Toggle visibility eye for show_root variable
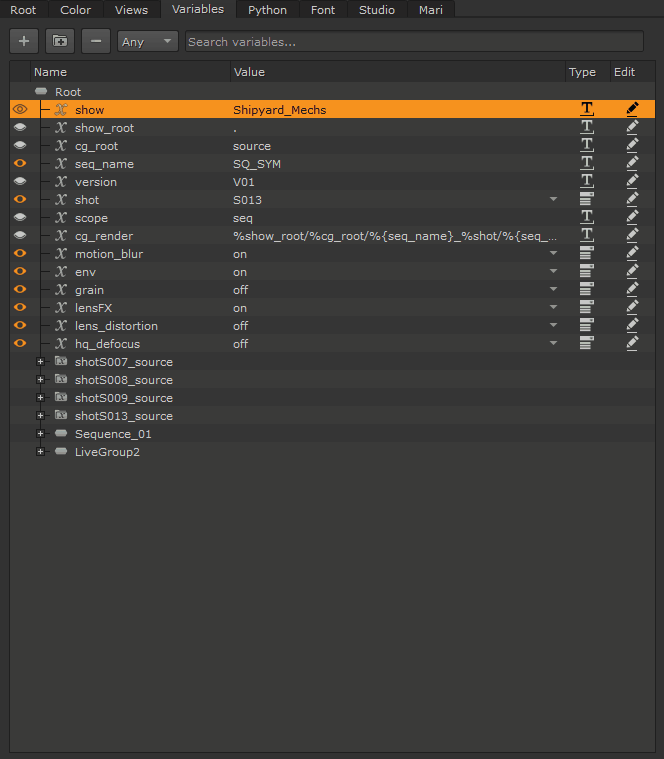 pyautogui.click(x=19, y=128)
